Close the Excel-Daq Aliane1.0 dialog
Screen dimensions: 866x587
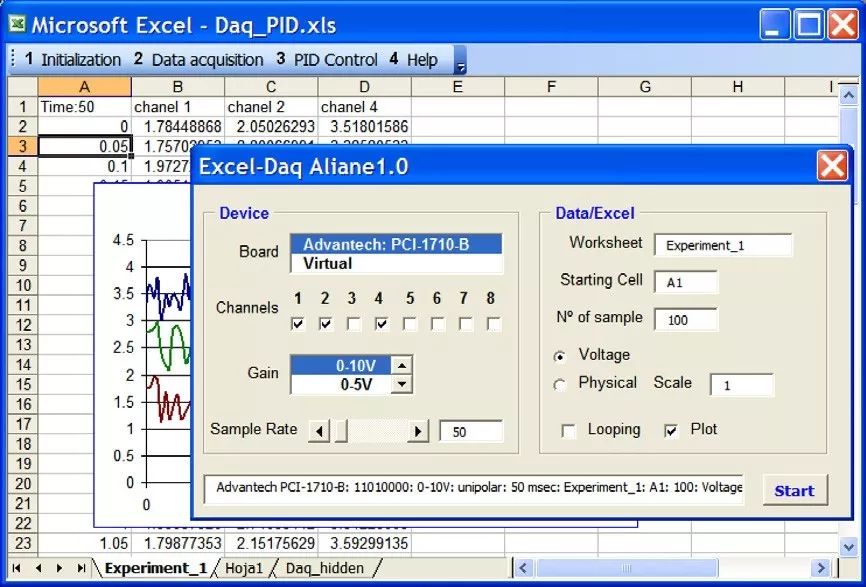pyautogui.click(x=832, y=165)
